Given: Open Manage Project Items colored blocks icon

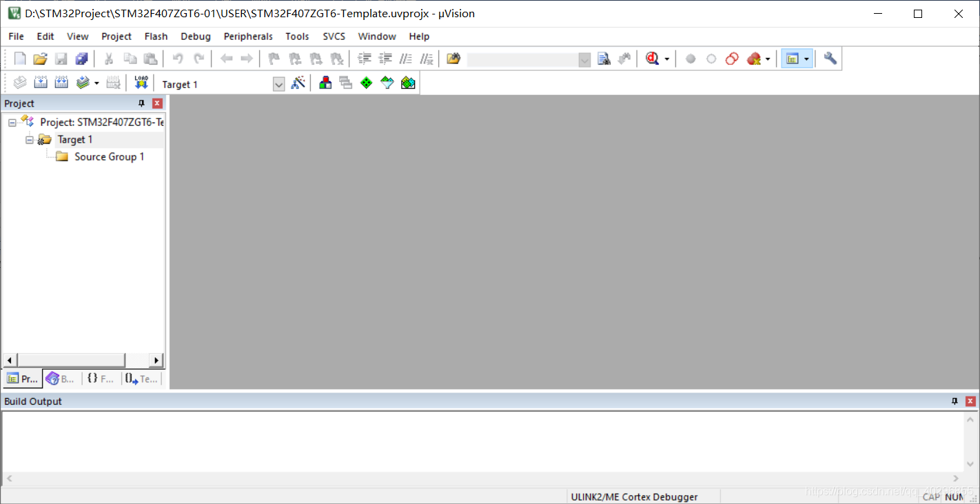Looking at the screenshot, I should (x=326, y=83).
